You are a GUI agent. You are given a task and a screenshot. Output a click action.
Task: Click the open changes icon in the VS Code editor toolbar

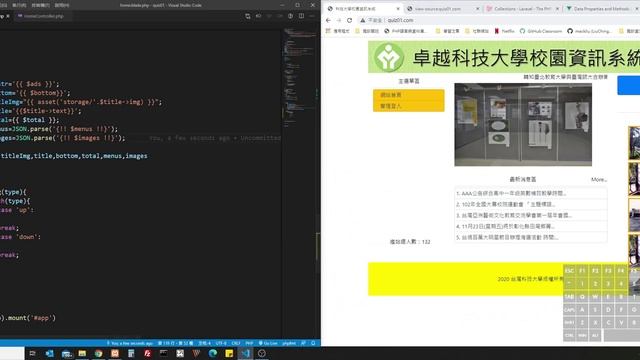248,16
